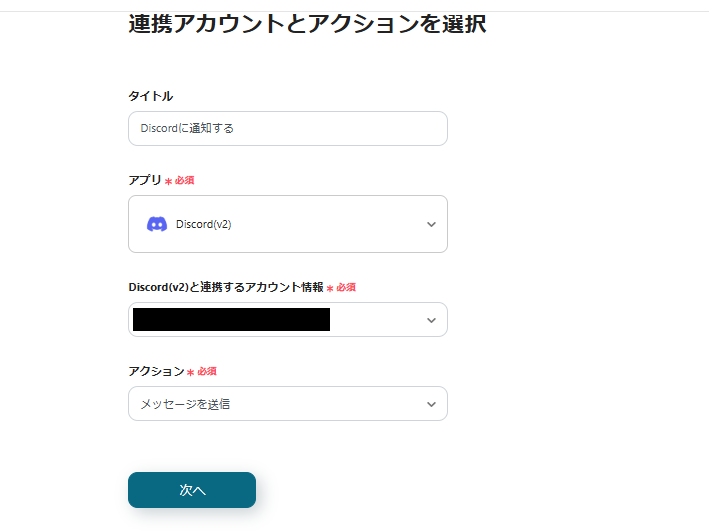Click the chevron in the account info selector
This screenshot has height=531, width=709.
pyautogui.click(x=431, y=320)
